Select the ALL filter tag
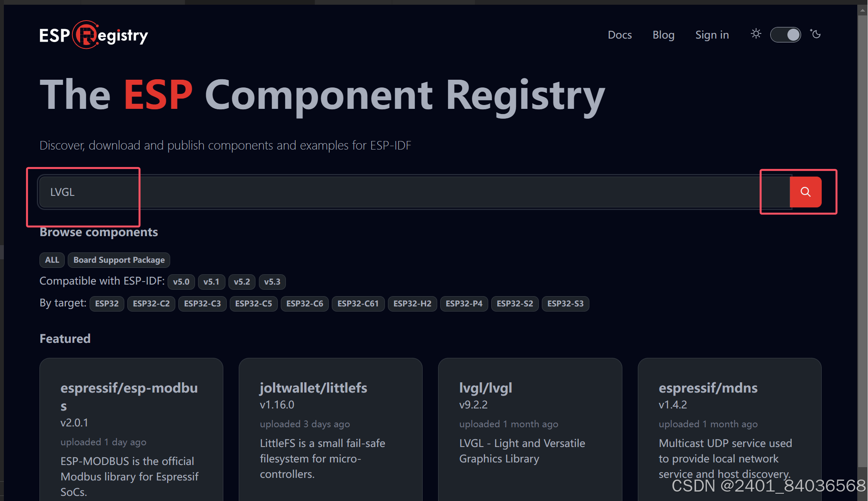This screenshot has height=501, width=868. (52, 260)
